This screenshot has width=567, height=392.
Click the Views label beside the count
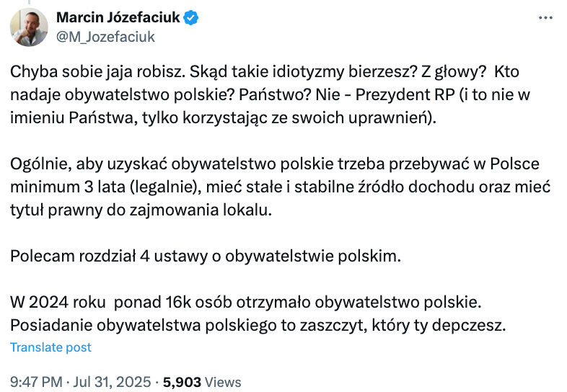point(224,382)
